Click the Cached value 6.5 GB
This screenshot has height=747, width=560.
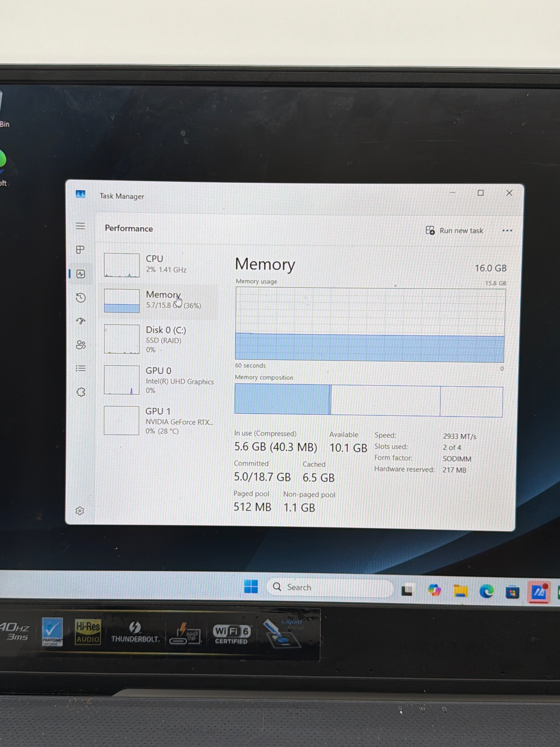click(318, 477)
